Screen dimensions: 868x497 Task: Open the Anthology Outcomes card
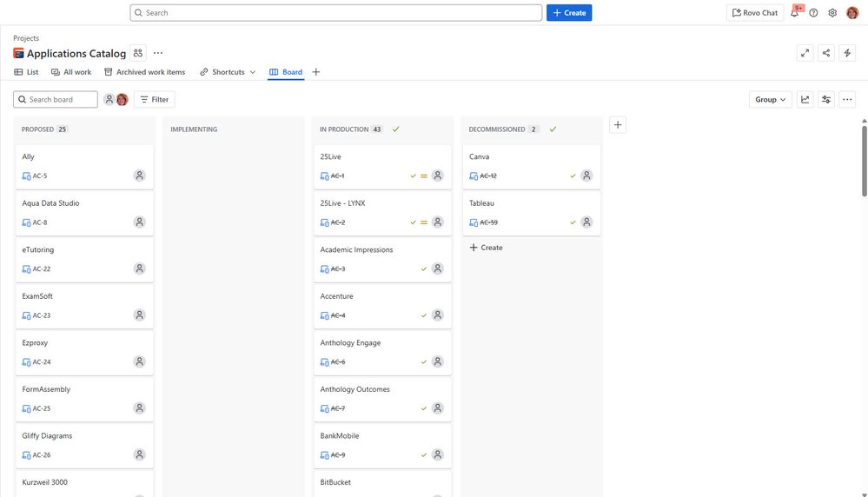tap(382, 399)
